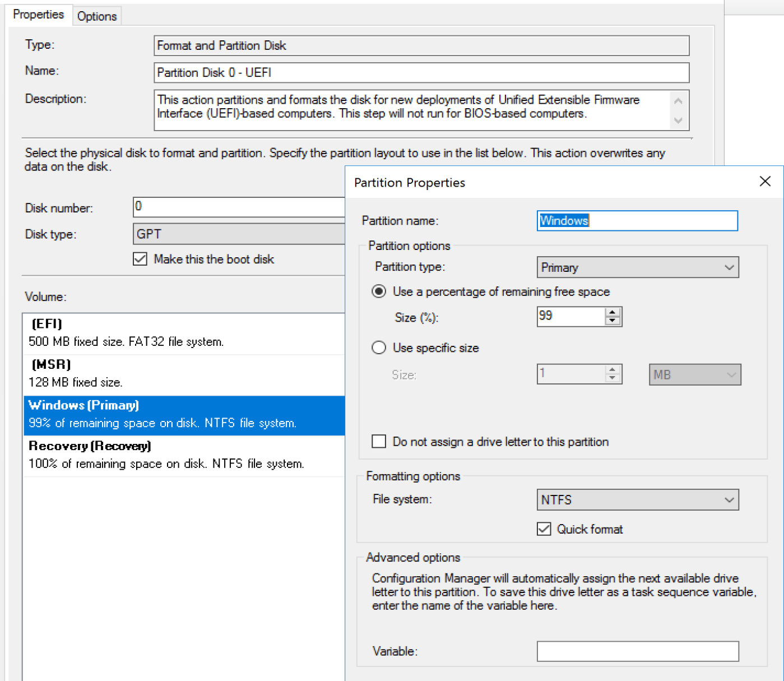This screenshot has height=681, width=784.
Task: Select the Properties tab
Action: pos(38,15)
